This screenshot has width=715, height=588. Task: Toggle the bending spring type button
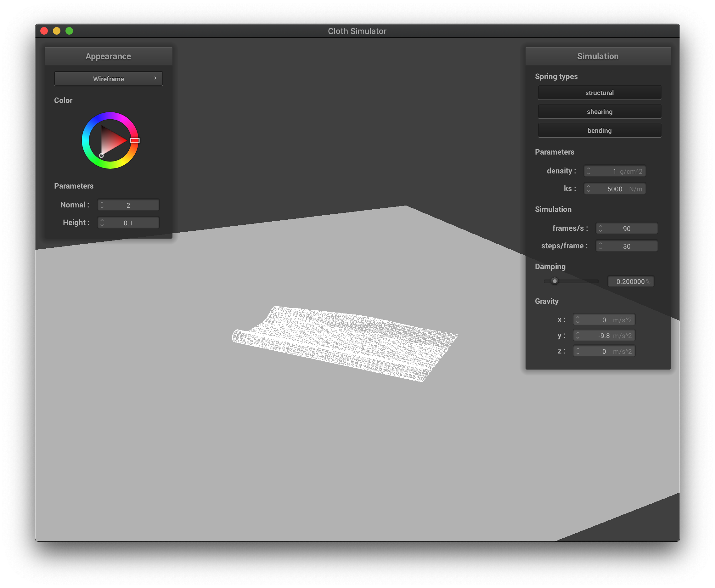tap(599, 130)
